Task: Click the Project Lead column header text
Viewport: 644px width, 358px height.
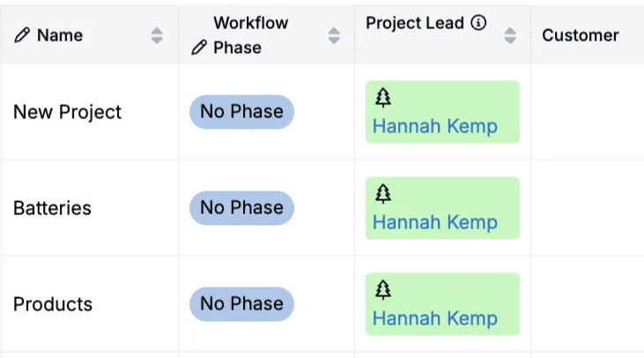Action: (x=414, y=24)
